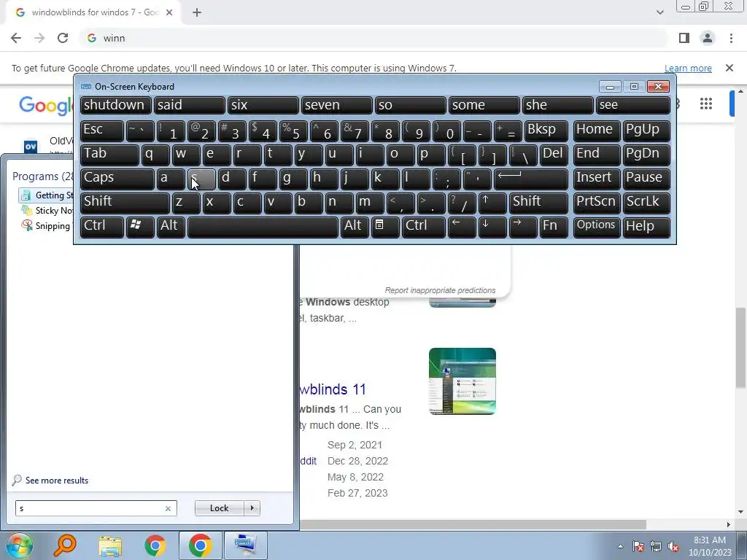
Task: Tap the Tab key
Action: pos(109,155)
